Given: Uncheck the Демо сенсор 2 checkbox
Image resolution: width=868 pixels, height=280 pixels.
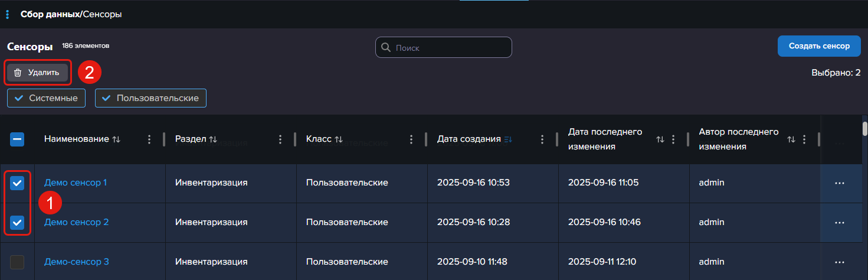Looking at the screenshot, I should pos(17,223).
